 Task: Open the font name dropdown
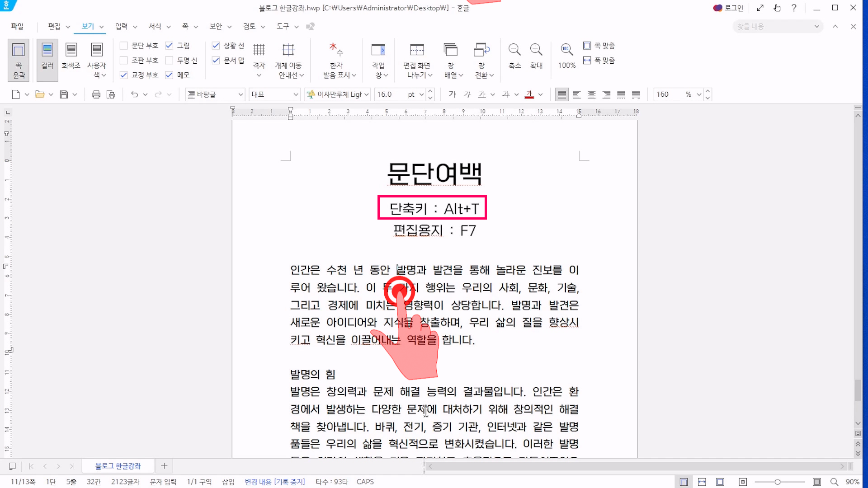pyautogui.click(x=367, y=94)
